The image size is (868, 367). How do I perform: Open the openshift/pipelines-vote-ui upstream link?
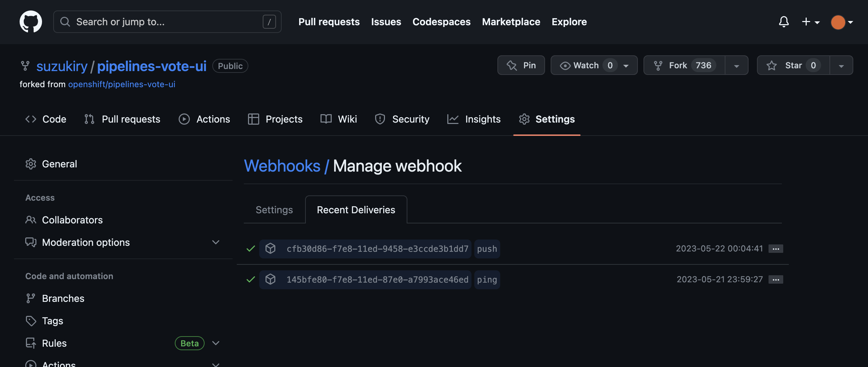coord(122,84)
